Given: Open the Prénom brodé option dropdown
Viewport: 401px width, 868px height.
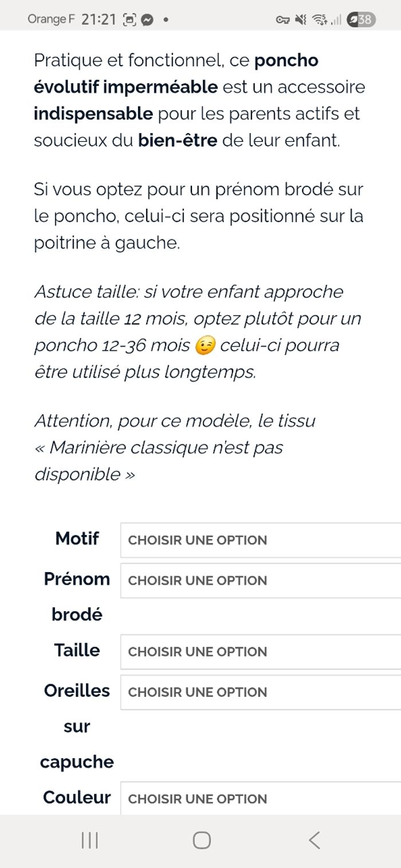Looking at the screenshot, I should click(261, 581).
